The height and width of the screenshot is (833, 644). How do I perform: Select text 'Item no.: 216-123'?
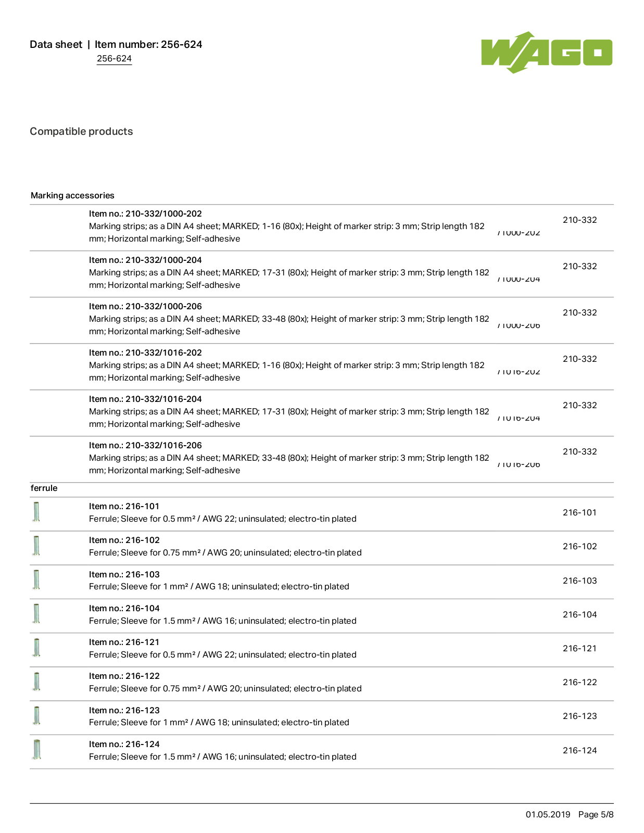pyautogui.click(x=124, y=710)
